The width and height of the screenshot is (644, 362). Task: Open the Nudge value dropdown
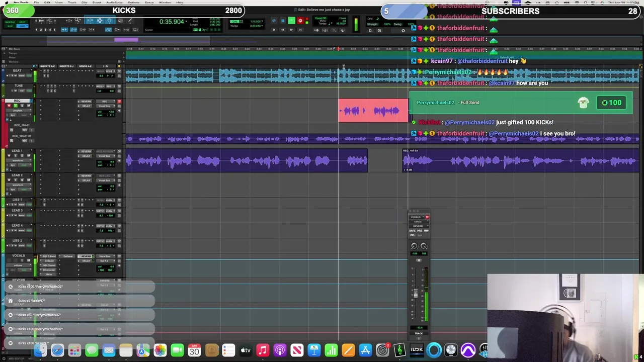tap(262, 26)
